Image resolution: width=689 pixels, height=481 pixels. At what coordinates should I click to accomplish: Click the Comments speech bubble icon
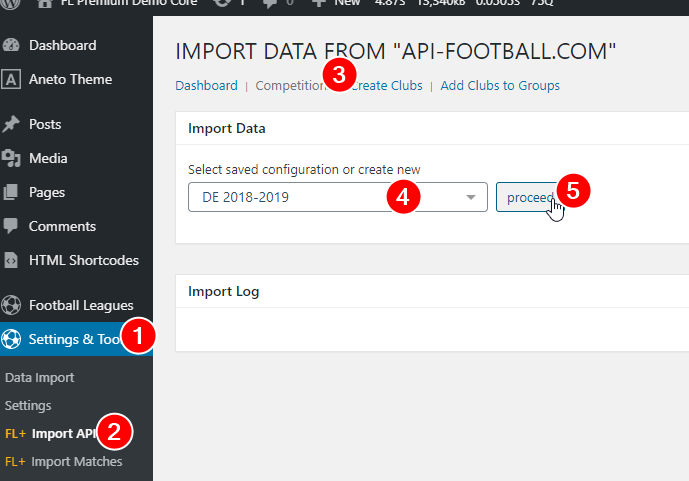pyautogui.click(x=11, y=226)
